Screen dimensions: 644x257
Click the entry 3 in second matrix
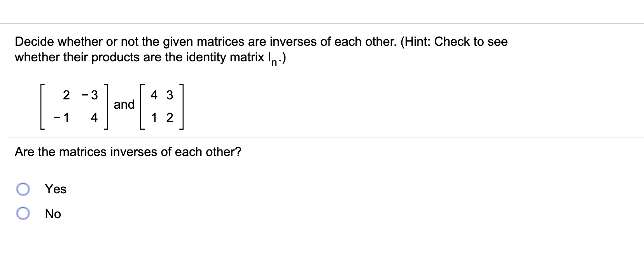click(x=169, y=94)
